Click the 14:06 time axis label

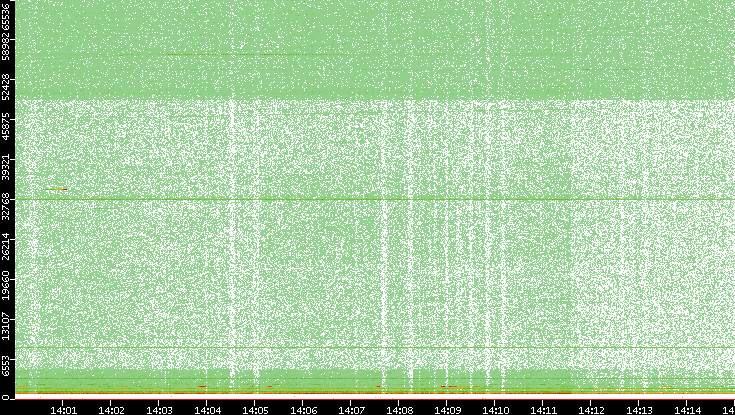pos(303,410)
